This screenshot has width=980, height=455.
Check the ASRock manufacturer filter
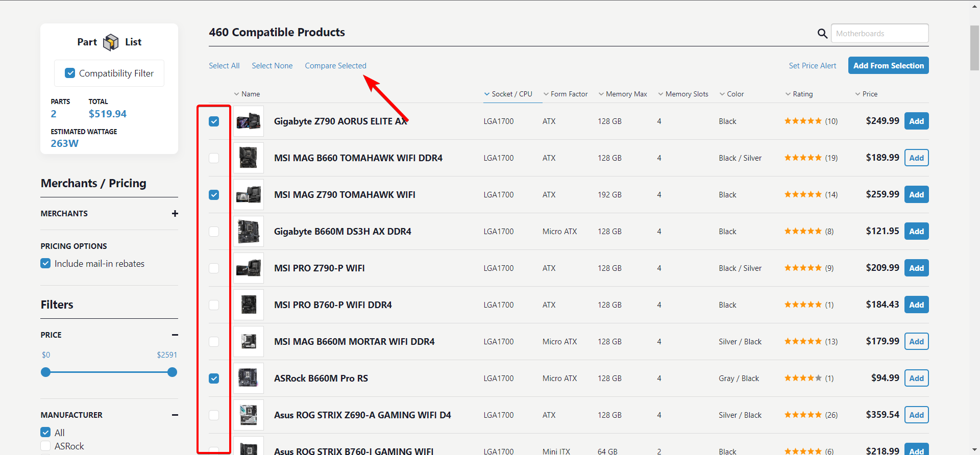click(45, 447)
